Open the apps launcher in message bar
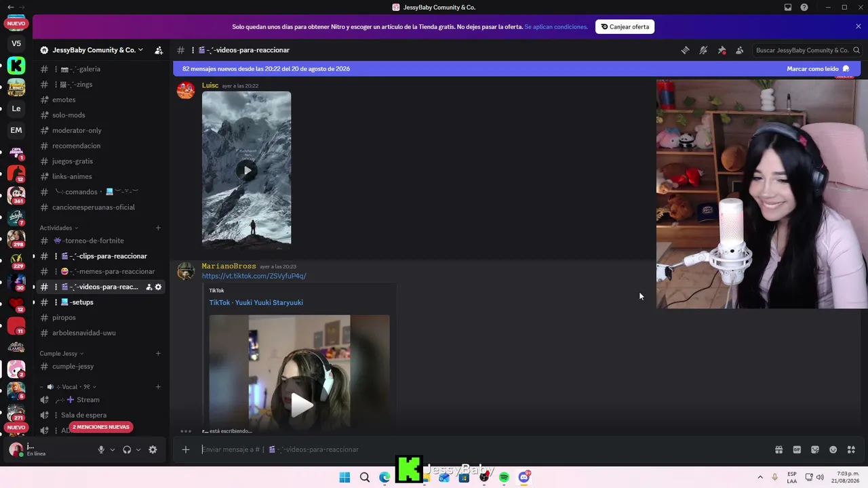The image size is (868, 488). (852, 449)
